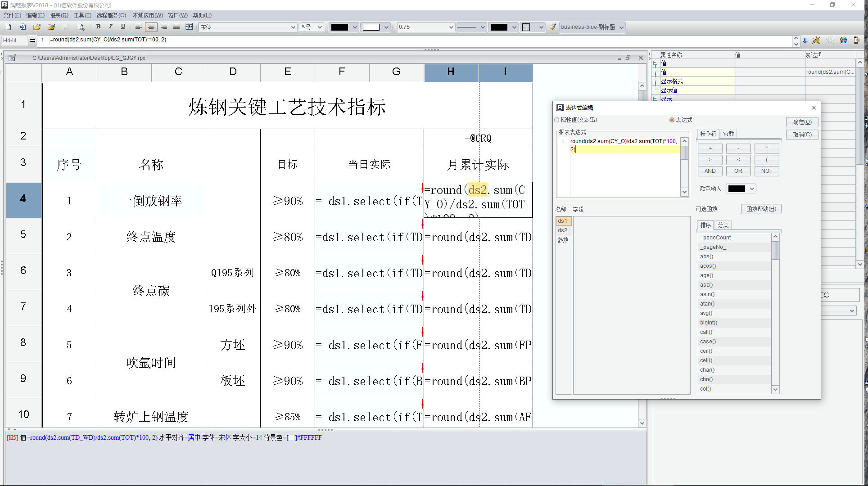This screenshot has height=486, width=868.
Task: Click the blue down arrow icon
Action: (805, 40)
